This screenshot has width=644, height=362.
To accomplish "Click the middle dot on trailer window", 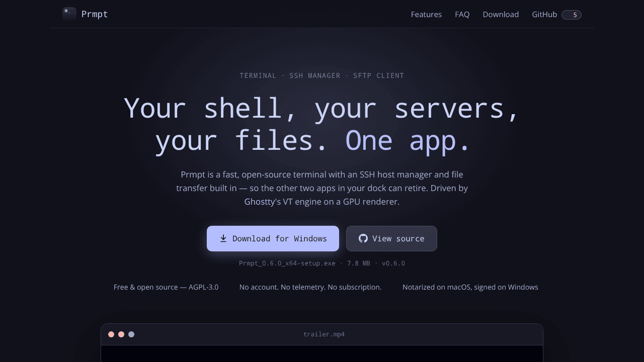I will pos(121,334).
